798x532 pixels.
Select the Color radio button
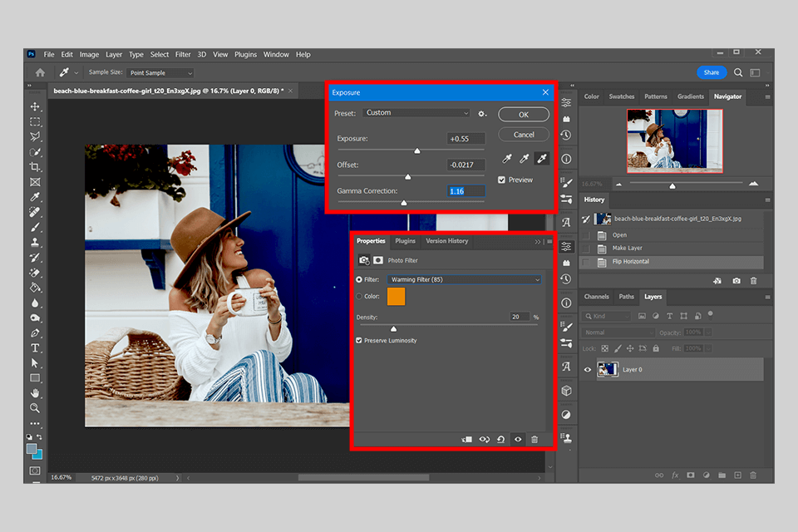[359, 296]
